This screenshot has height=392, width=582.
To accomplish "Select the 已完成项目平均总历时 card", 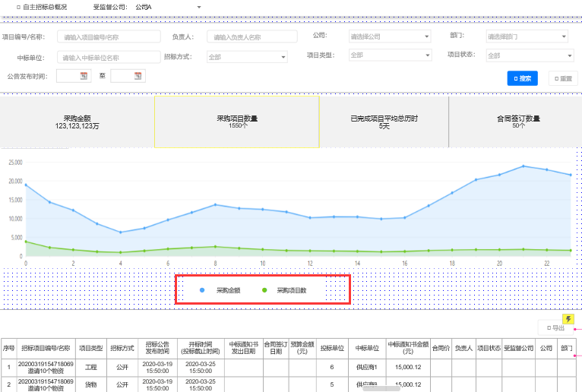I will tap(384, 122).
